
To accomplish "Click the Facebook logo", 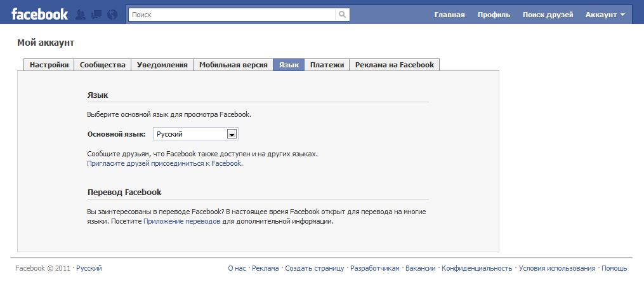I will pyautogui.click(x=39, y=15).
